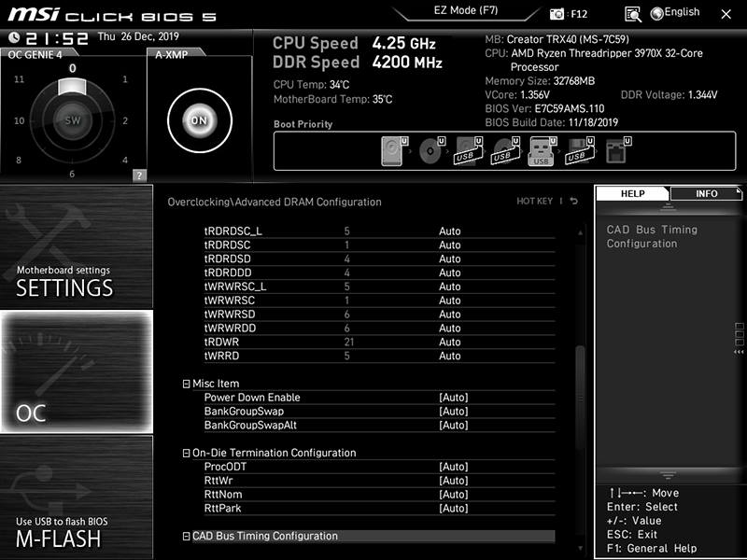The image size is (747, 560).
Task: Select the network boot device icon
Action: point(618,151)
